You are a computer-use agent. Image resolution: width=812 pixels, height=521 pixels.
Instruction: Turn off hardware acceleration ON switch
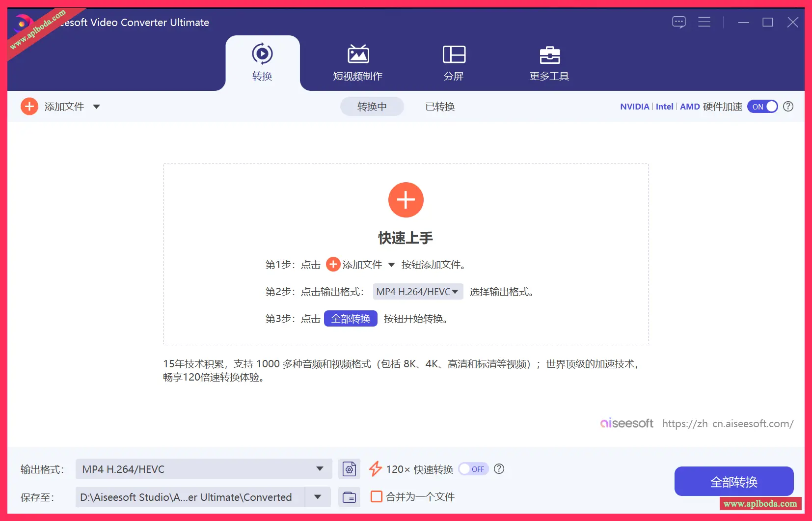point(762,107)
